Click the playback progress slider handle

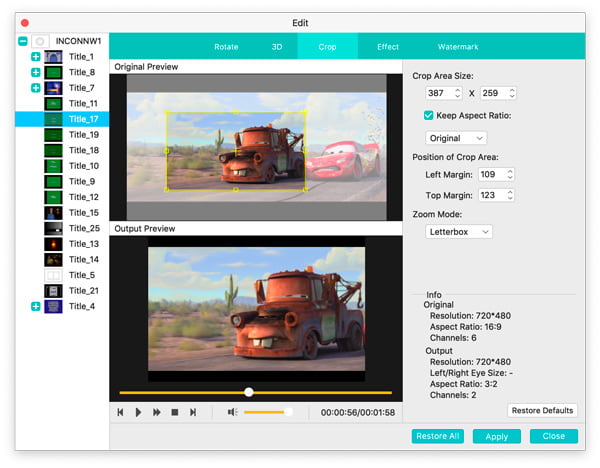pos(249,392)
